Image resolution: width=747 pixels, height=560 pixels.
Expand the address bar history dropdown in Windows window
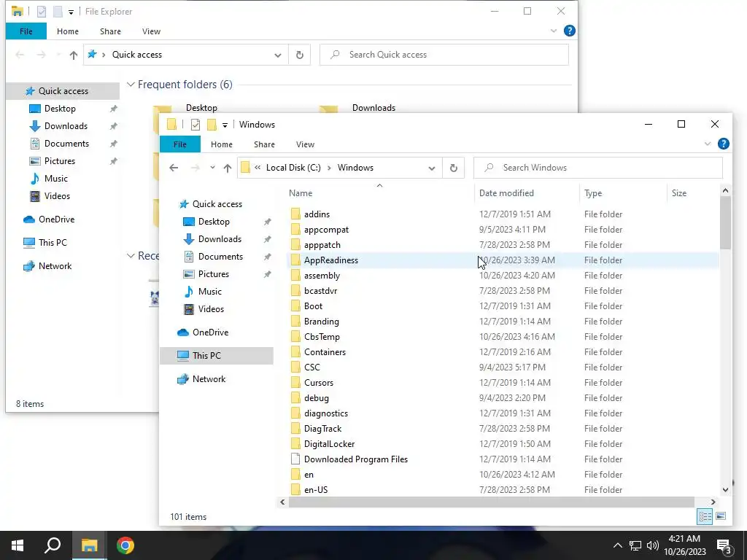pyautogui.click(x=432, y=168)
